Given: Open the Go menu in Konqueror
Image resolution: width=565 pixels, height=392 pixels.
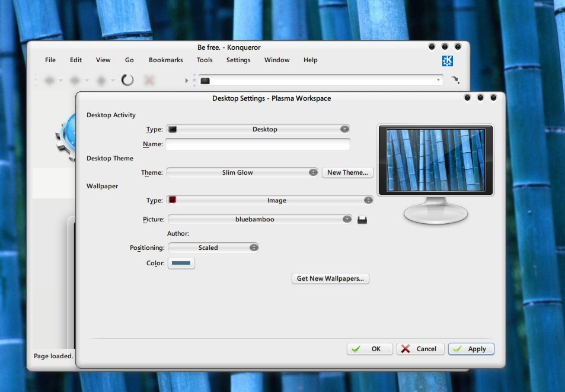Looking at the screenshot, I should tap(129, 60).
